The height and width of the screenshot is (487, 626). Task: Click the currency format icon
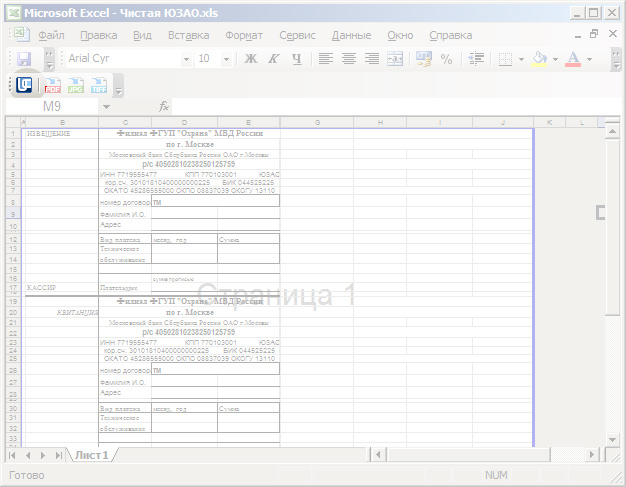(423, 59)
